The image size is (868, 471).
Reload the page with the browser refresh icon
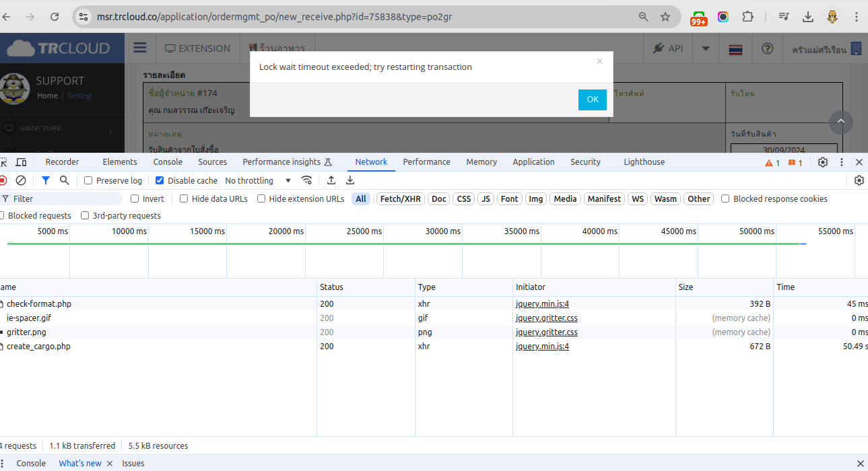[x=55, y=17]
